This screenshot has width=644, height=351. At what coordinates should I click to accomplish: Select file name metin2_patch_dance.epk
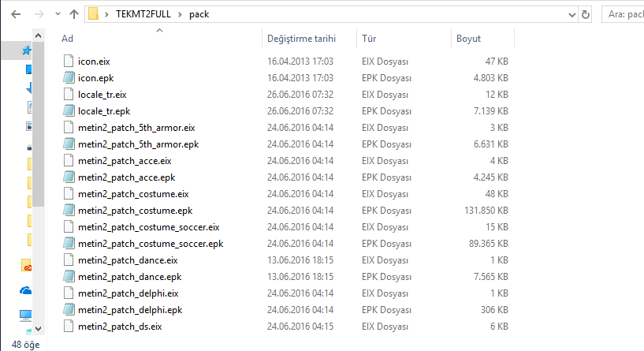pyautogui.click(x=130, y=277)
